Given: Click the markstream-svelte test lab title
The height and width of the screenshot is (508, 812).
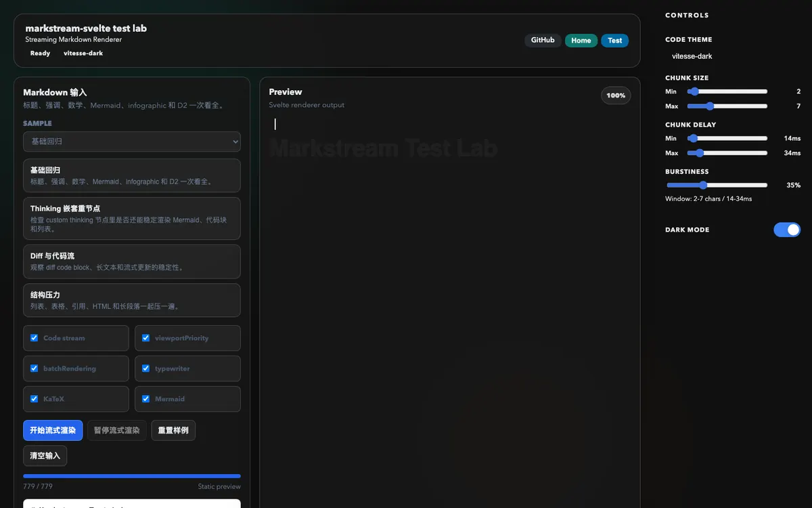Looking at the screenshot, I should tap(86, 28).
